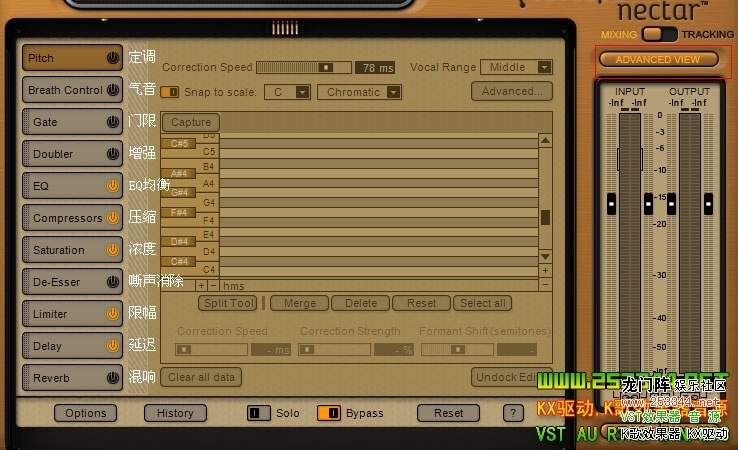Click the Merge button
Viewport: 738px width, 450px height.
click(300, 303)
